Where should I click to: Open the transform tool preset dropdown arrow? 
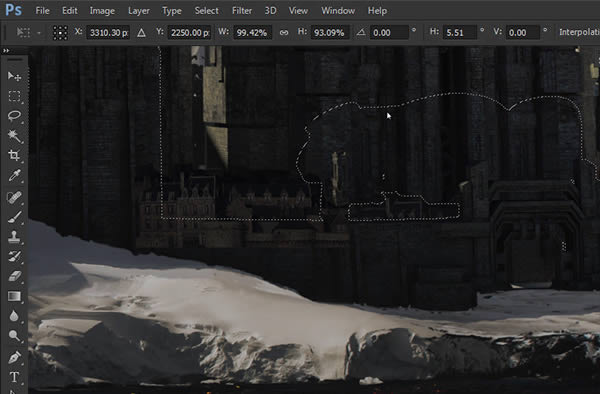point(39,33)
